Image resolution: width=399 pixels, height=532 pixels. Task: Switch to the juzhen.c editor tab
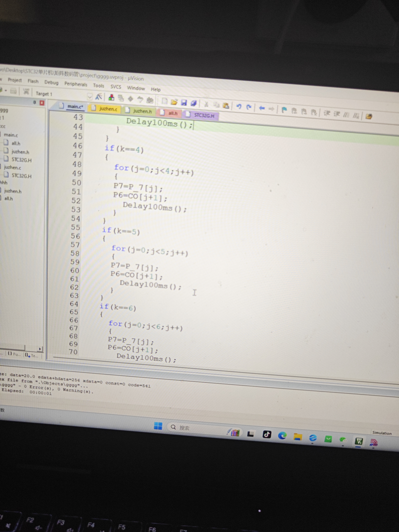(x=105, y=109)
